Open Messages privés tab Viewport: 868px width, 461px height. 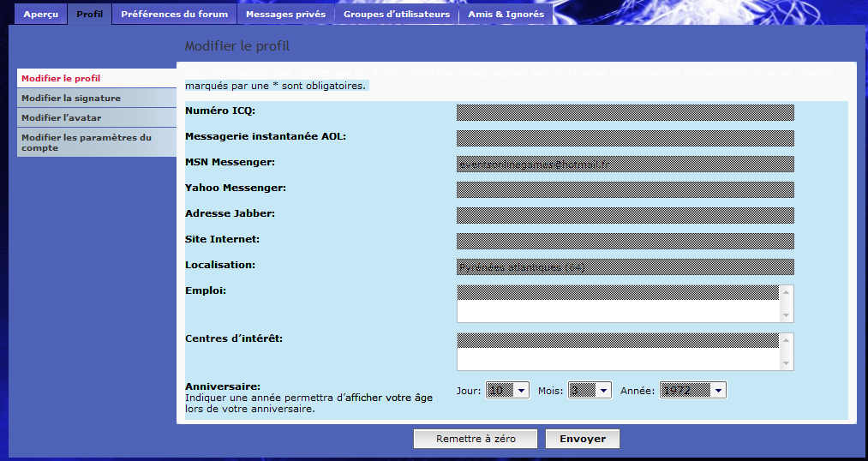pos(285,15)
